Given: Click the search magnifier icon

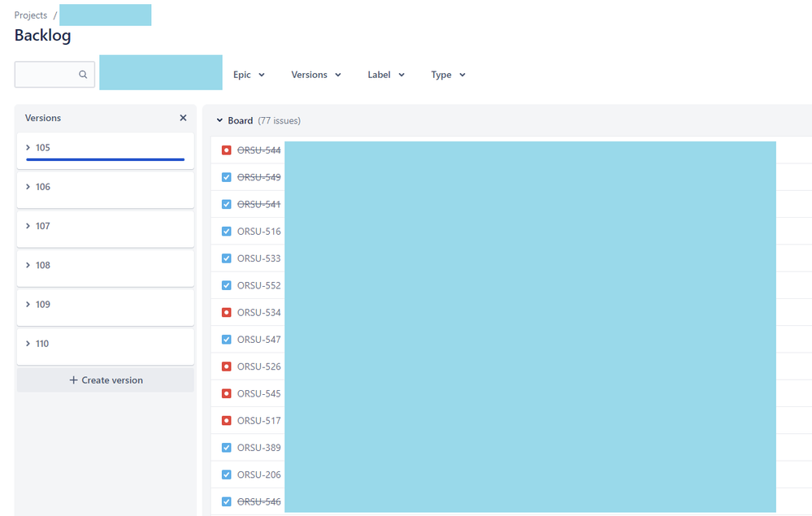Looking at the screenshot, I should tap(83, 75).
